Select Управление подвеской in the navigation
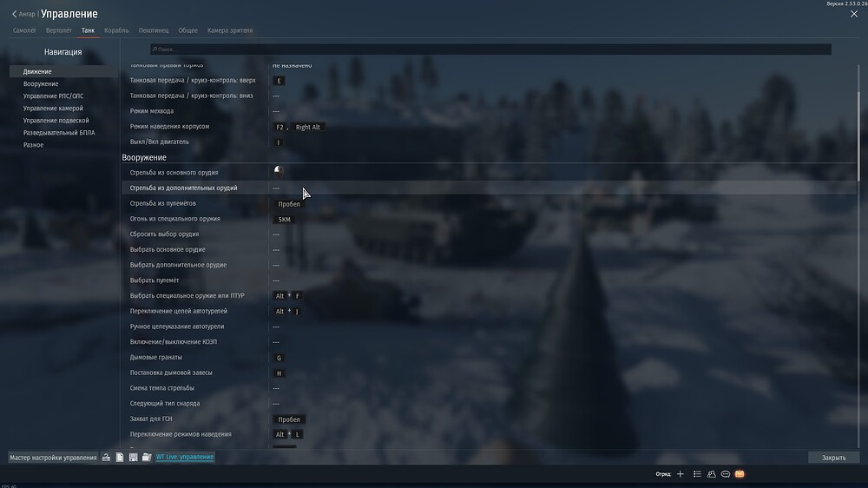 (63, 120)
